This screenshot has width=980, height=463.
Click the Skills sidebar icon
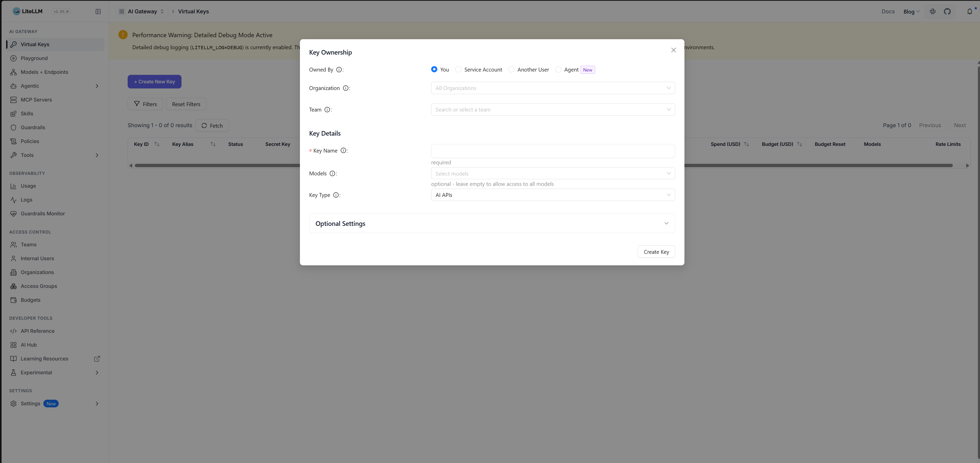point(13,114)
